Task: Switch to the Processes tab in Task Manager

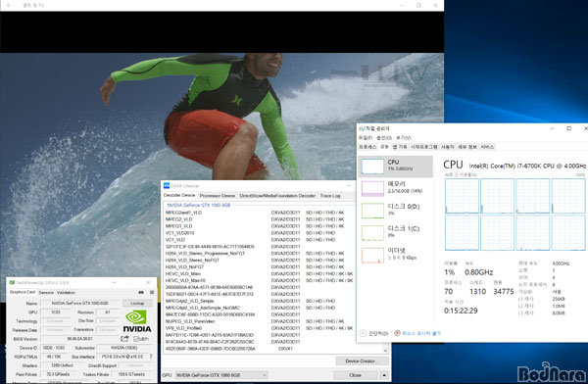Action: [x=367, y=147]
